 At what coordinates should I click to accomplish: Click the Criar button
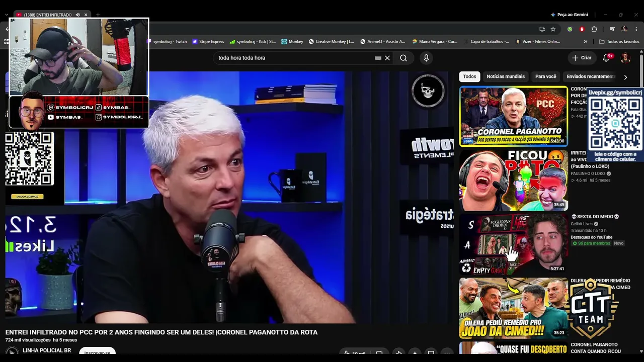[x=582, y=58]
